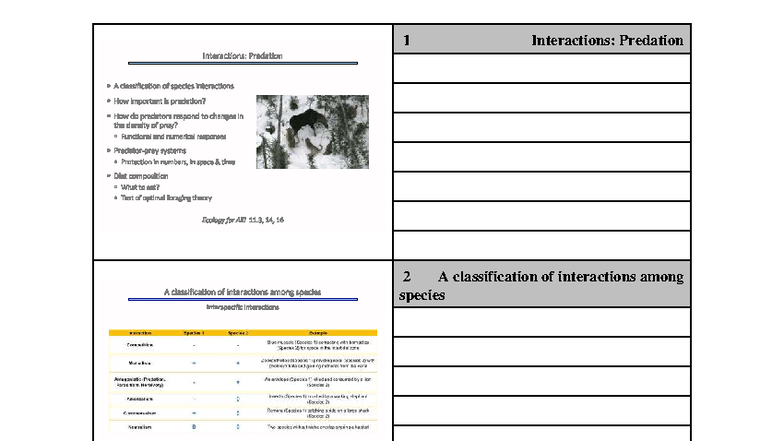Click the 'Antagonistic (Predation...' row label

click(x=140, y=382)
